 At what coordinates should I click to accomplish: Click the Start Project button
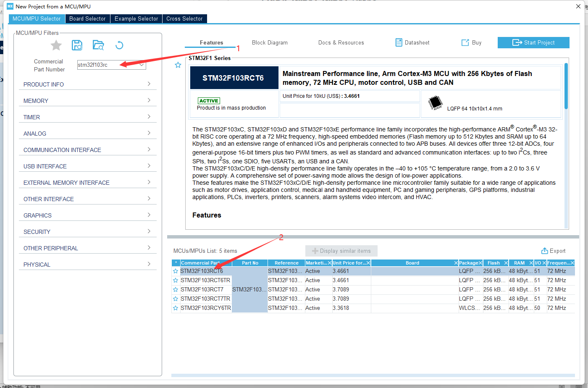pos(533,43)
